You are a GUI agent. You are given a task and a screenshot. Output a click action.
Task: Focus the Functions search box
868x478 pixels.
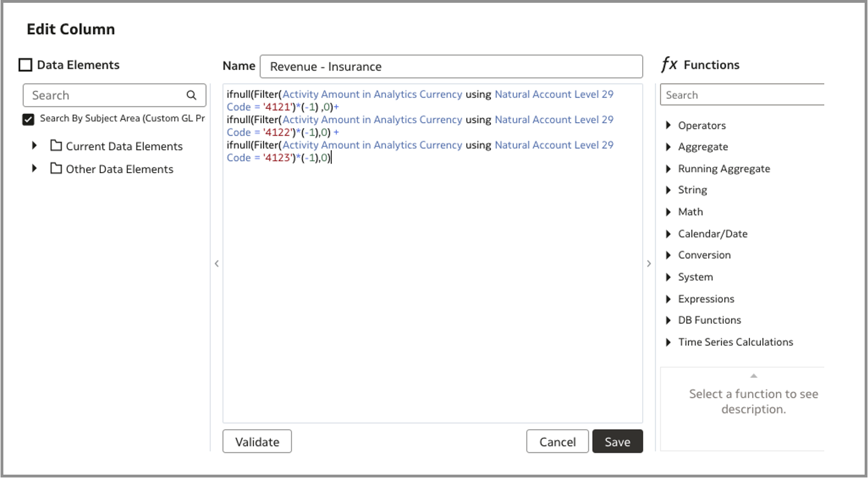pyautogui.click(x=742, y=95)
